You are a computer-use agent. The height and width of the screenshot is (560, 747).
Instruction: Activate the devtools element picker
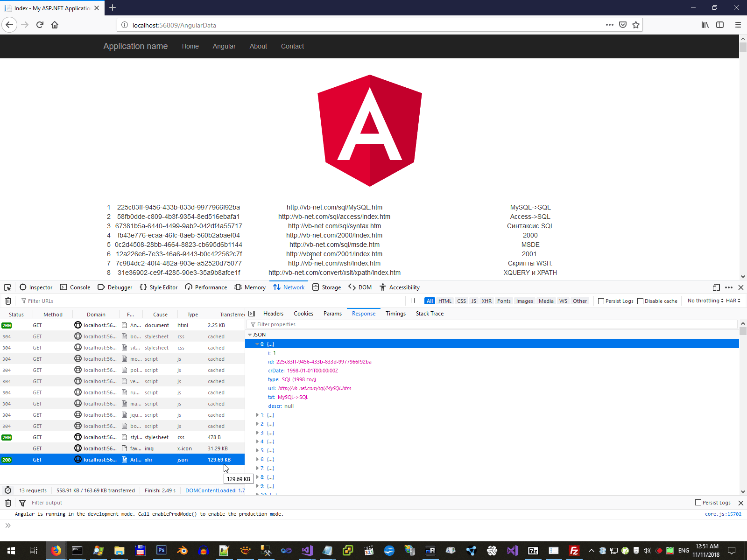tap(7, 287)
